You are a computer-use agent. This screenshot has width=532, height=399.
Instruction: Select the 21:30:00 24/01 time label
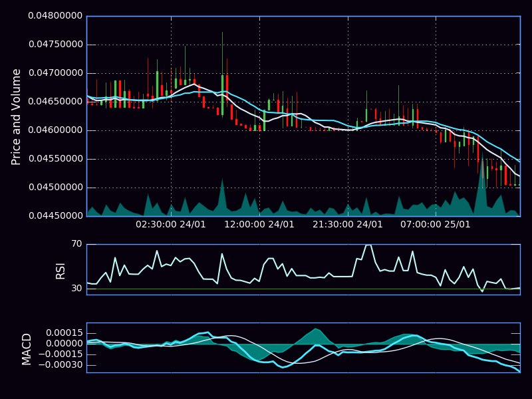click(x=347, y=225)
